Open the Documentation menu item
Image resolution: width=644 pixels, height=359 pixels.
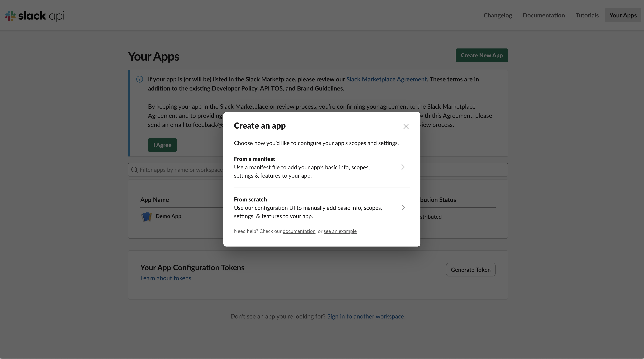tap(544, 15)
